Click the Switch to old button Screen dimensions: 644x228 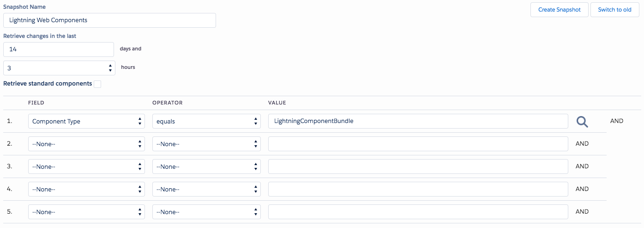614,10
